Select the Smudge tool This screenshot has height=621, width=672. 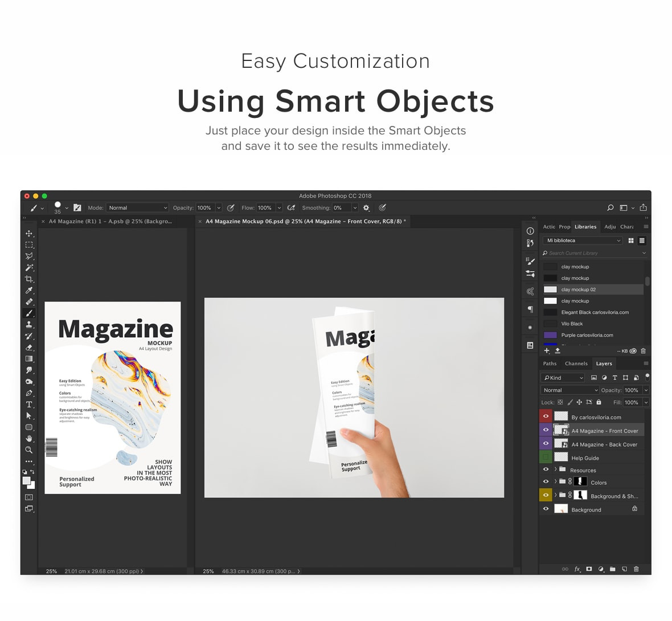29,370
